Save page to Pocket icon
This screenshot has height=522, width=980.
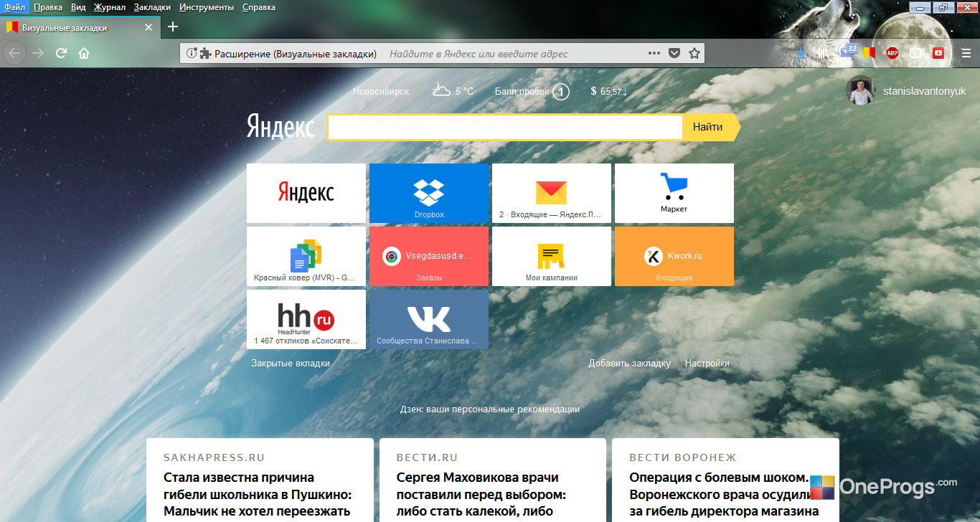674,53
